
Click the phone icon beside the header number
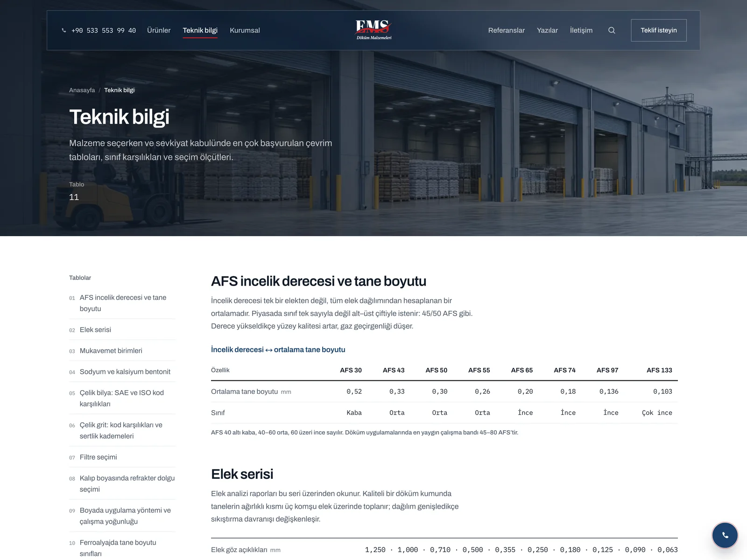click(64, 30)
